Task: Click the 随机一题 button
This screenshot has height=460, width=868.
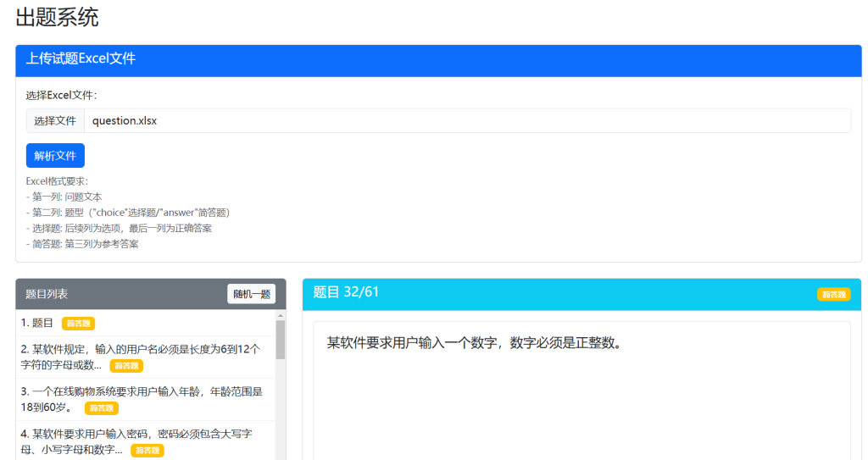Action: point(251,294)
